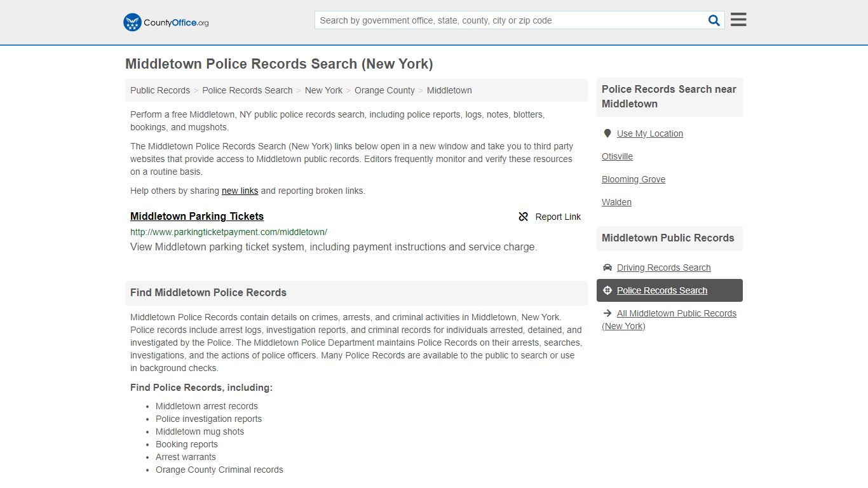The width and height of the screenshot is (868, 488).
Task: Click the crosshair icon for Police Records
Action: tap(607, 290)
